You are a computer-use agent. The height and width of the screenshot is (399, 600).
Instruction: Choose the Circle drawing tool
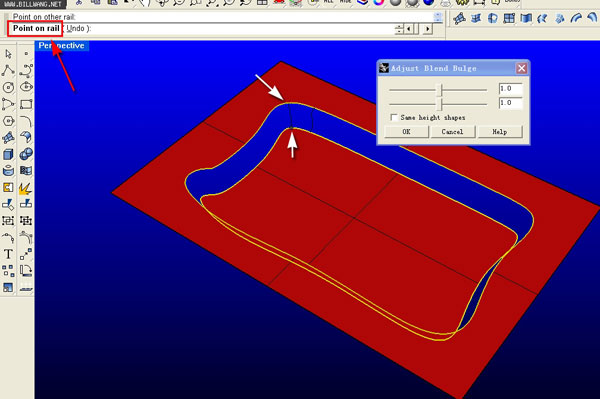[x=8, y=87]
